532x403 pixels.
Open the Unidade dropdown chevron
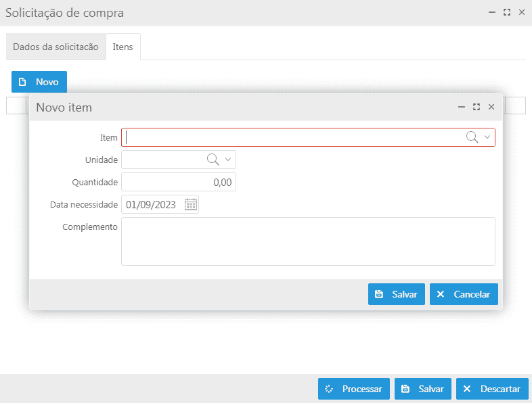(228, 160)
